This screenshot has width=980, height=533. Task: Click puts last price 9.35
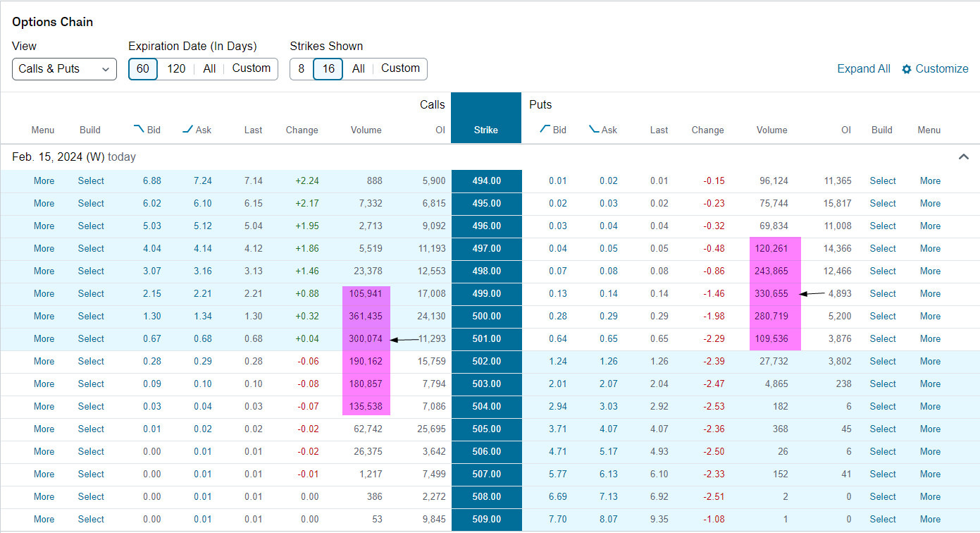click(659, 520)
